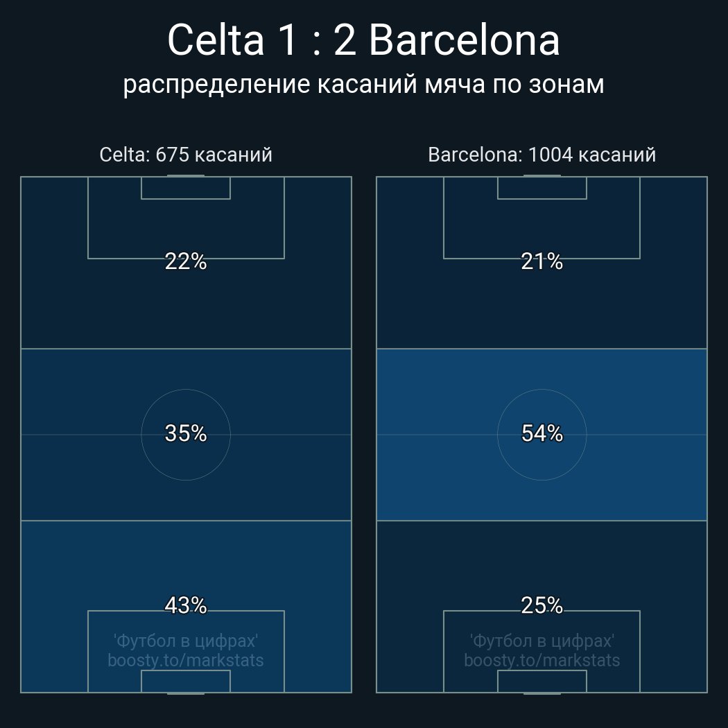The width and height of the screenshot is (728, 728).
Task: Click the Russian subtitle about touch distribution
Action: point(363,84)
